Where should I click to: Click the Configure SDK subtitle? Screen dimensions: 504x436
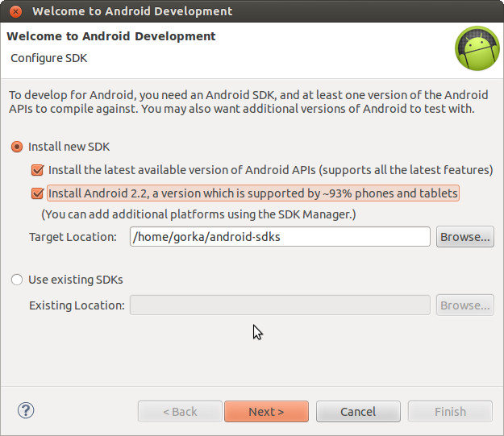point(48,58)
